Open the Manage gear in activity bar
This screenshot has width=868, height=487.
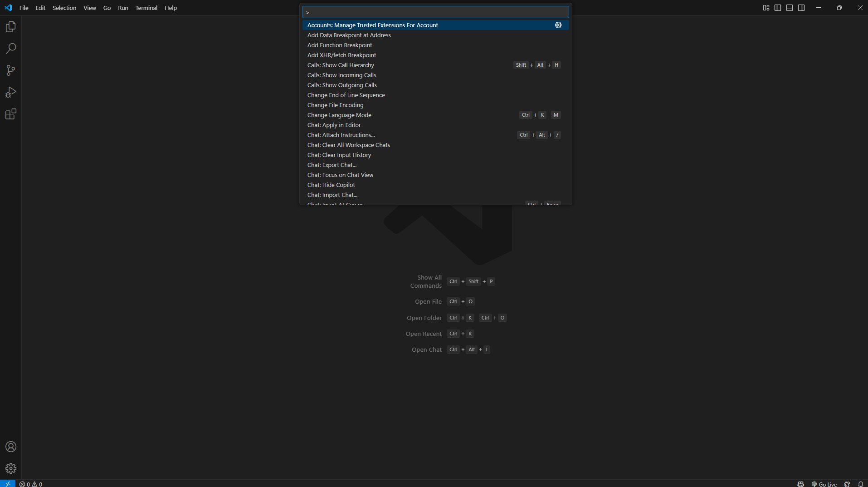11,468
